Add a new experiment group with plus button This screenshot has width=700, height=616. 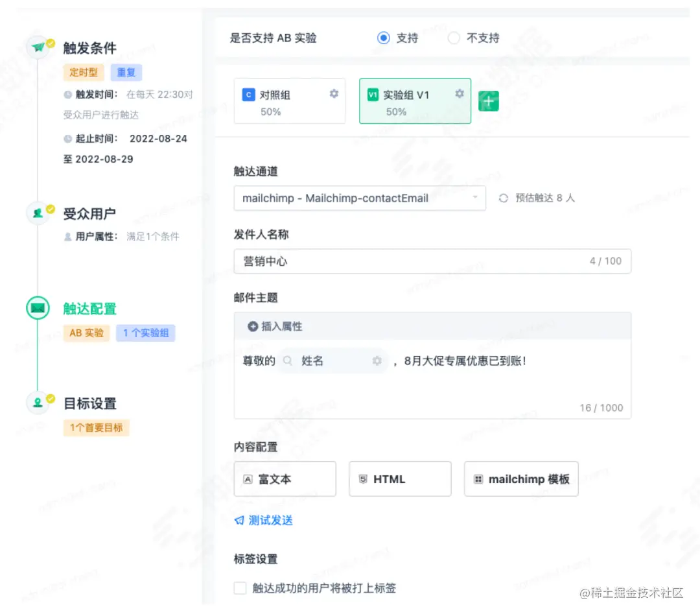coord(489,101)
